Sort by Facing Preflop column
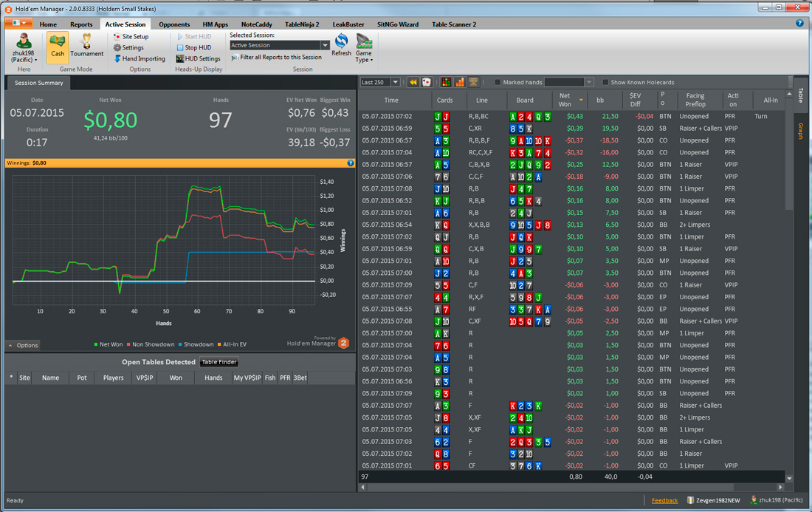Screen dimensions: 812x512 coord(695,100)
